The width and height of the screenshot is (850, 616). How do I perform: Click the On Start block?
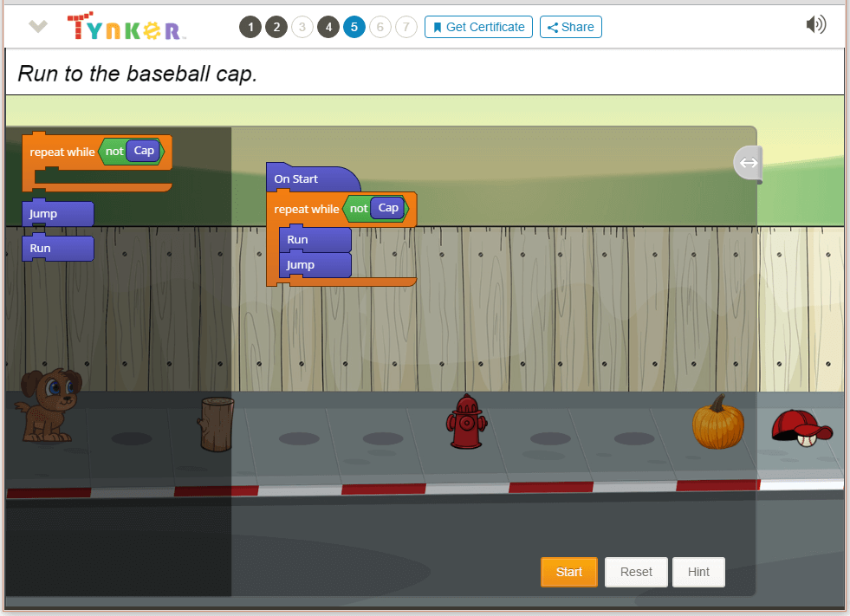[x=313, y=179]
